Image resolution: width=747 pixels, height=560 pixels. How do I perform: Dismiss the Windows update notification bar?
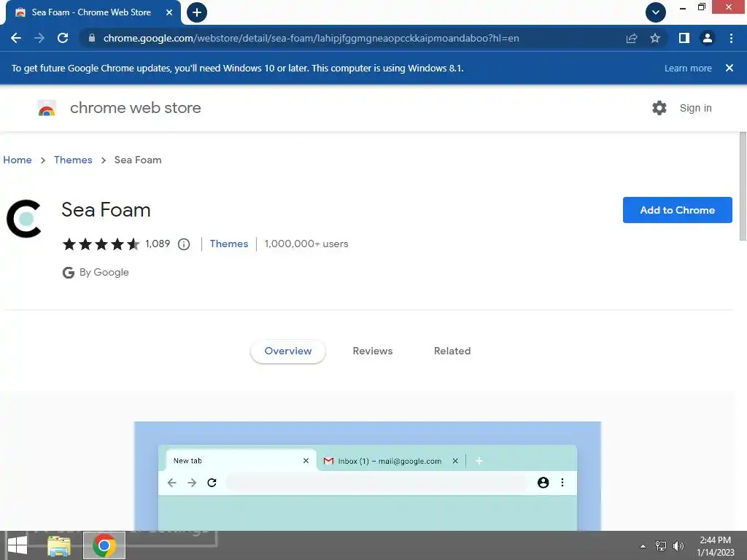click(729, 68)
